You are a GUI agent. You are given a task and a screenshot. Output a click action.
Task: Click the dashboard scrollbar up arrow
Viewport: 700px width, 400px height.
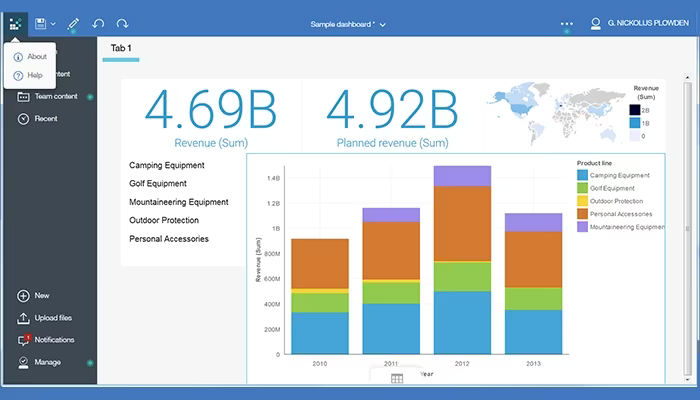tap(688, 78)
